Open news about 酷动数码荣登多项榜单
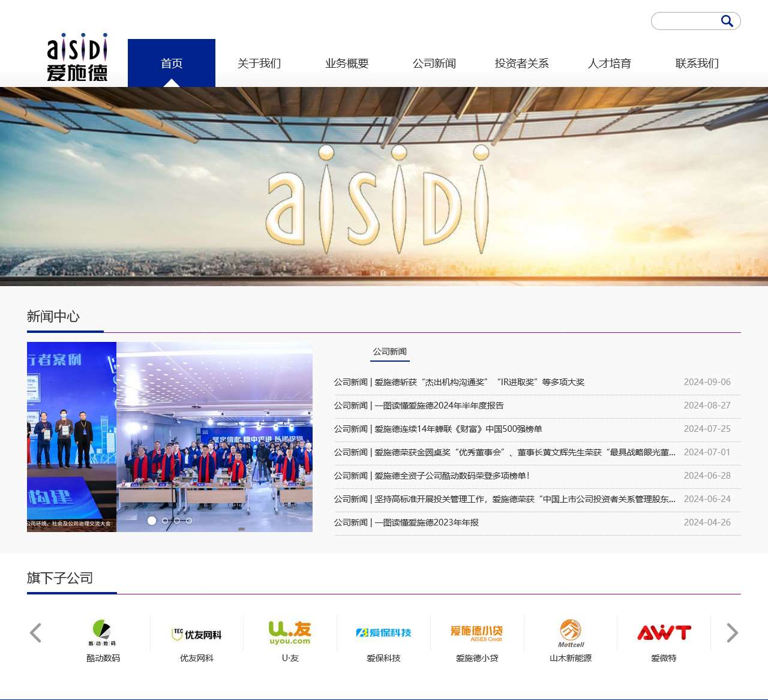Screen dimensions: 768x700 (x=432, y=476)
